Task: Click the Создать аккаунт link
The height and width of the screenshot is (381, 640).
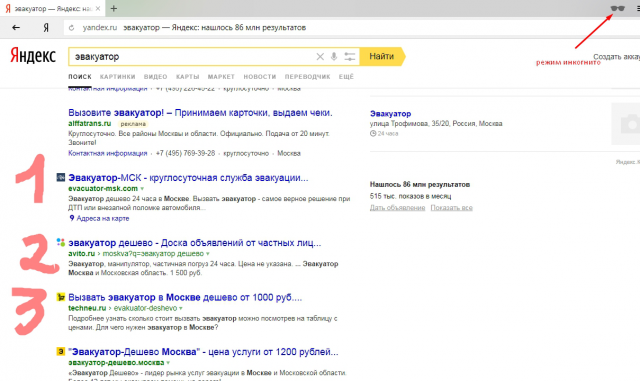Action: pos(616,56)
